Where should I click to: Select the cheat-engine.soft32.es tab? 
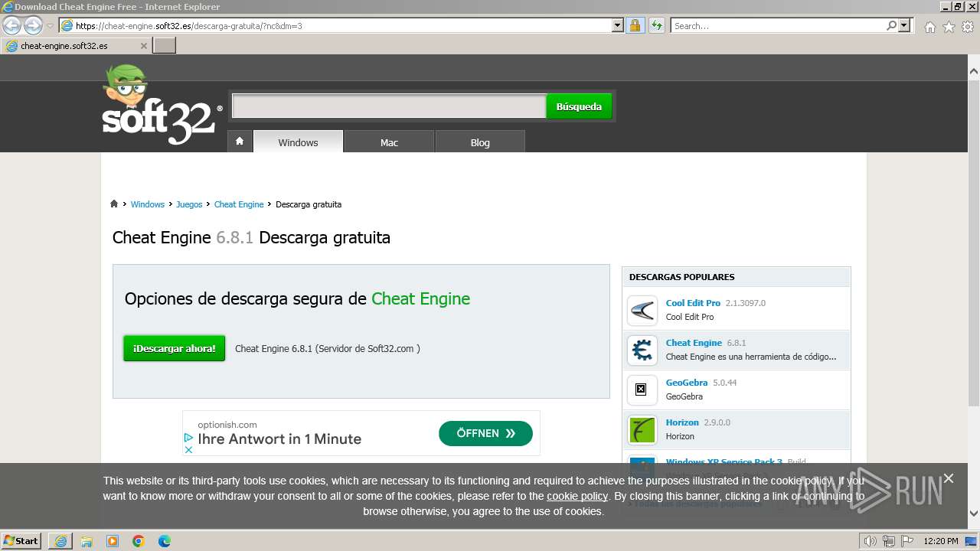coord(77,46)
